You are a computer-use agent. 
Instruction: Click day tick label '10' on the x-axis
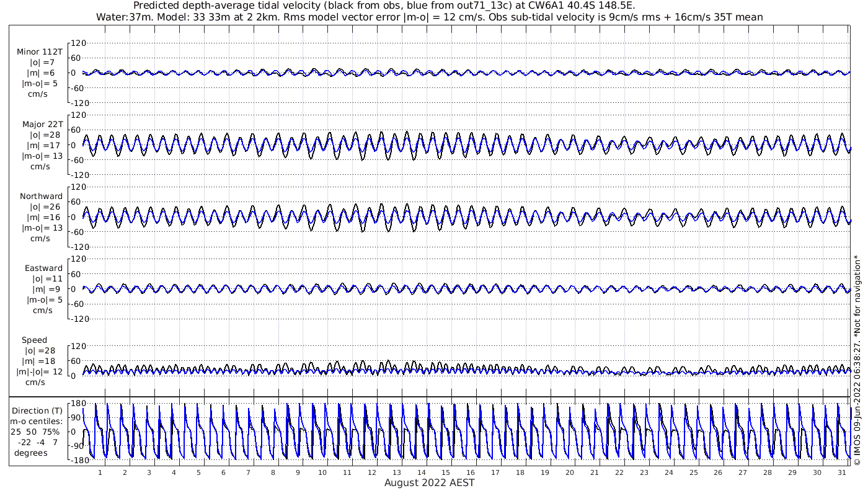(322, 472)
